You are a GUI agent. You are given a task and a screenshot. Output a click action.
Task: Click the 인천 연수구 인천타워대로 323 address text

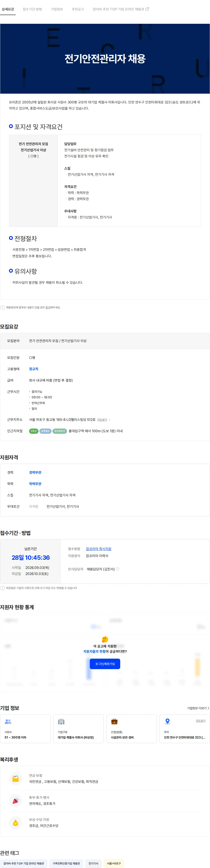(185, 737)
